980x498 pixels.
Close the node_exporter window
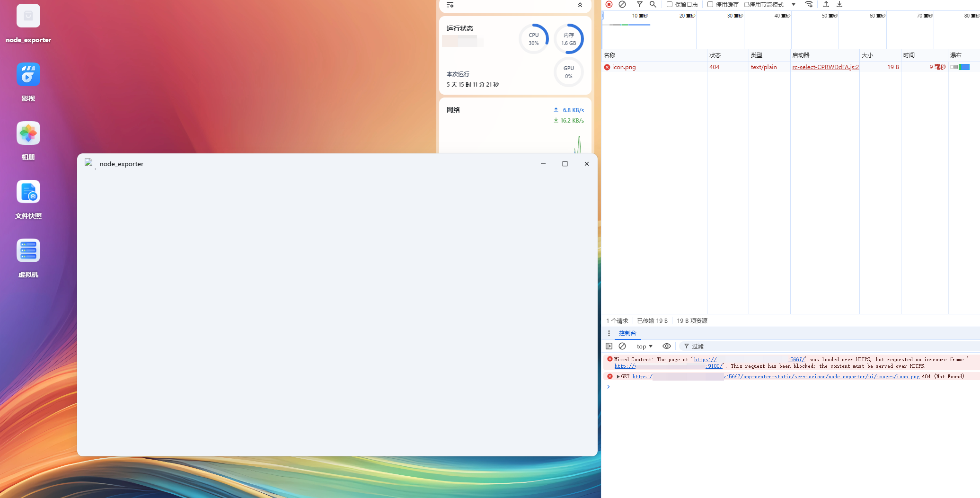(587, 164)
